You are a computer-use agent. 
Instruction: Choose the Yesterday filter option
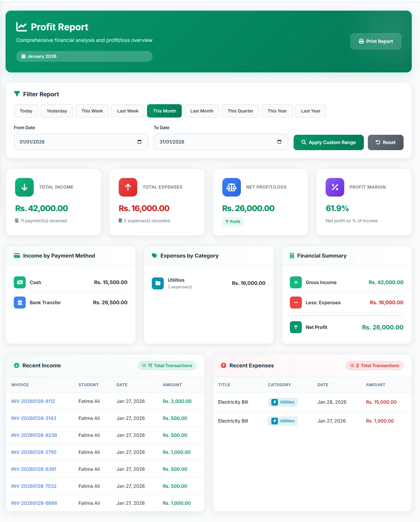pyautogui.click(x=57, y=111)
